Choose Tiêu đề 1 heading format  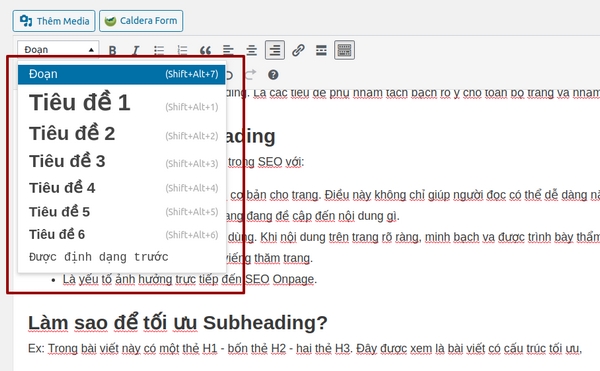click(122, 103)
